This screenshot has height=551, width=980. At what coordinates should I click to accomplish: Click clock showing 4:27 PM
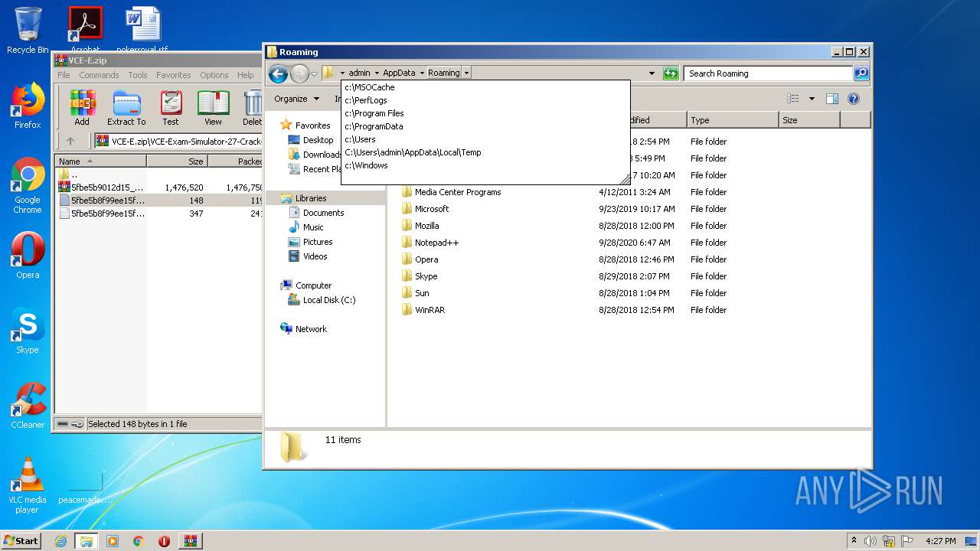click(x=941, y=541)
